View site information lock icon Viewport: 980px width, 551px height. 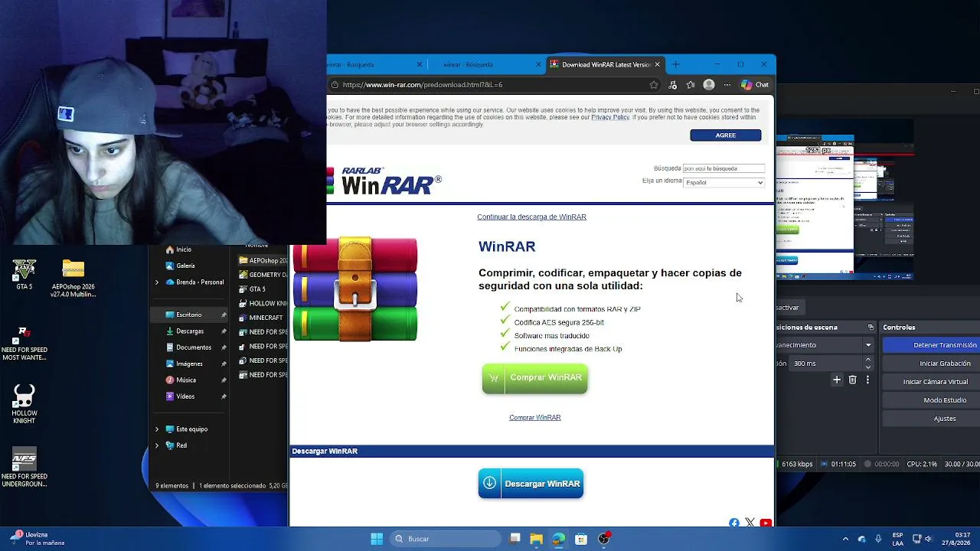(x=335, y=85)
